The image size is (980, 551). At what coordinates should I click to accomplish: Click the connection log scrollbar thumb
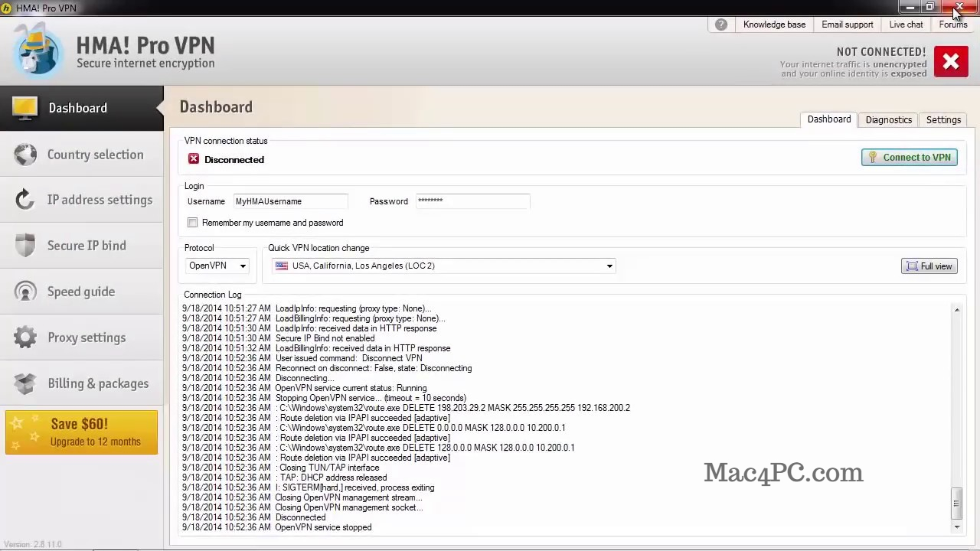point(956,503)
